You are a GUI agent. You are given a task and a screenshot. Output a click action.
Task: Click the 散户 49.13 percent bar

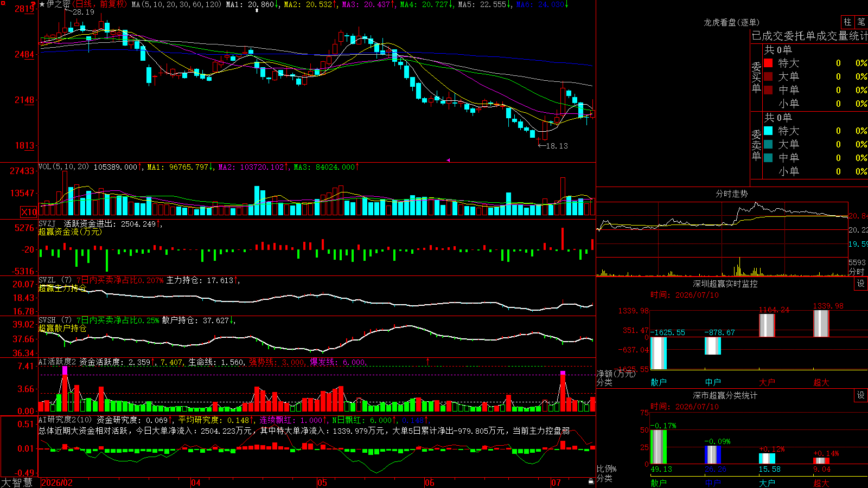tap(659, 447)
